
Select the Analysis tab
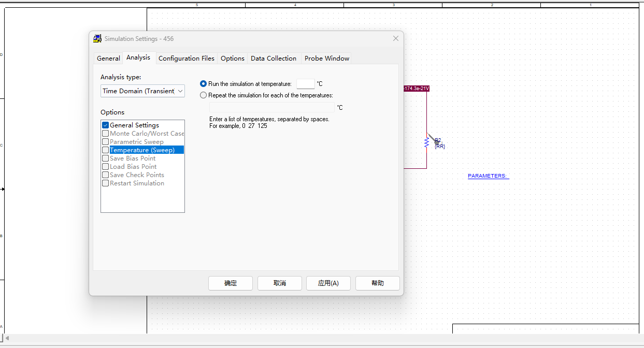[138, 57]
